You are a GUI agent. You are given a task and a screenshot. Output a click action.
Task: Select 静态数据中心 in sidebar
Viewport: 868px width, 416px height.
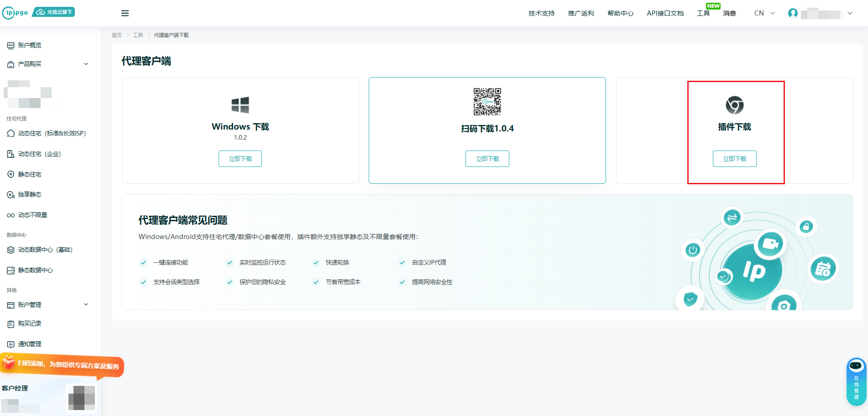tap(36, 270)
